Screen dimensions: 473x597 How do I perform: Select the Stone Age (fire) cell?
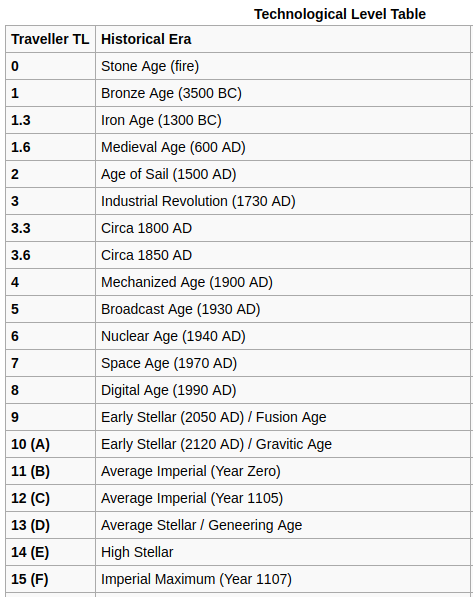point(283,66)
